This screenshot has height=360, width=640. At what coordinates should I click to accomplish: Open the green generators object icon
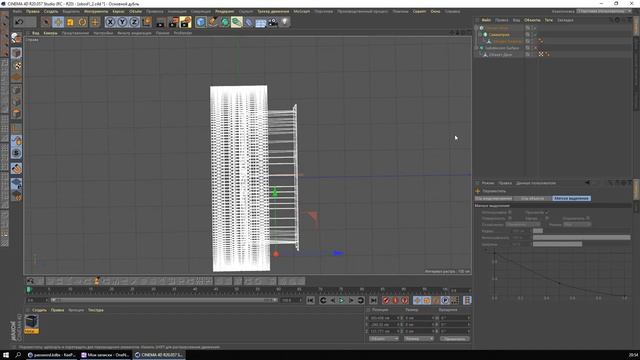pos(224,22)
